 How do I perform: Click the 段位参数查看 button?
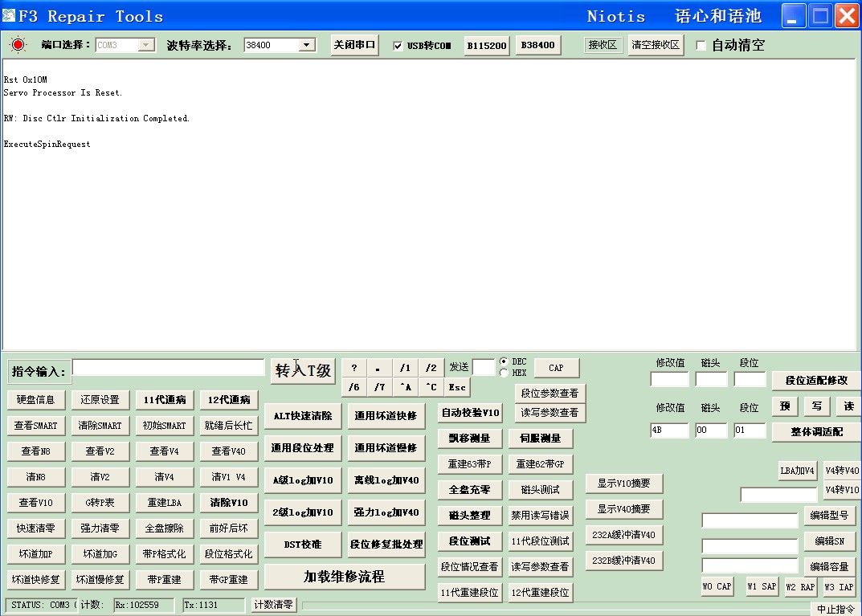tap(549, 393)
